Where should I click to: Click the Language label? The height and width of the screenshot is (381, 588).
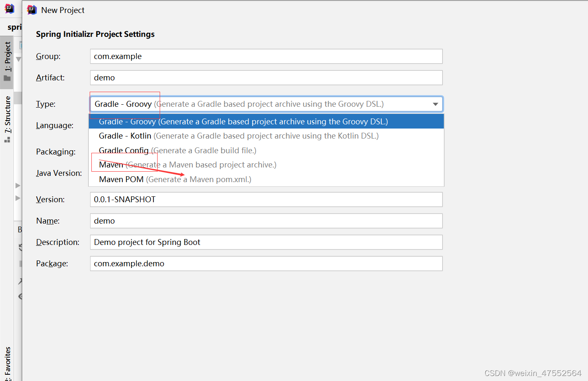coord(54,126)
